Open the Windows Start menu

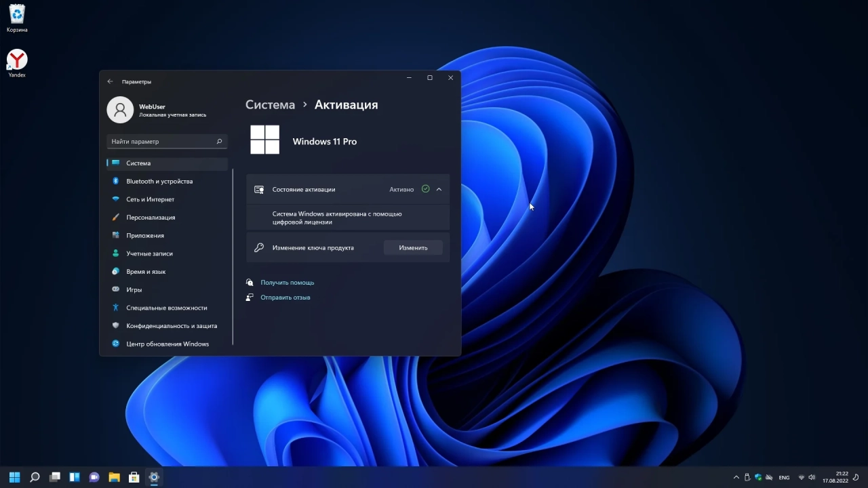(x=15, y=477)
